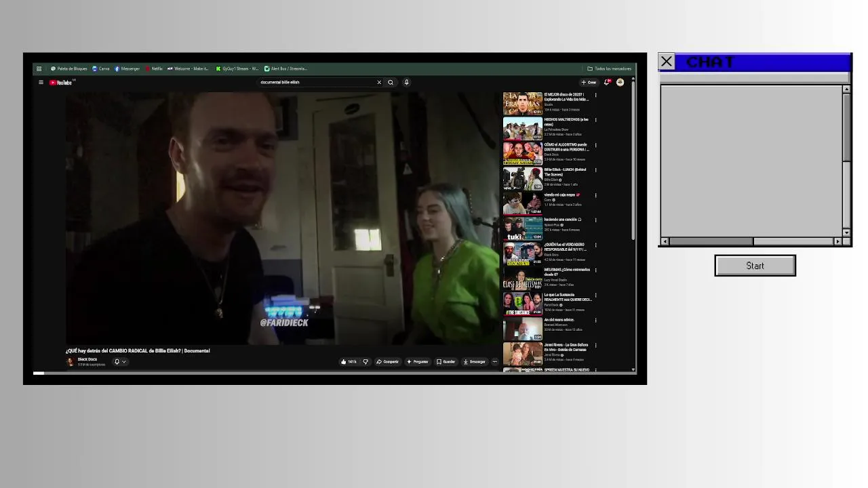Open options for 'Jenni Rivera' video
This screenshot has width=868, height=488.
point(595,345)
